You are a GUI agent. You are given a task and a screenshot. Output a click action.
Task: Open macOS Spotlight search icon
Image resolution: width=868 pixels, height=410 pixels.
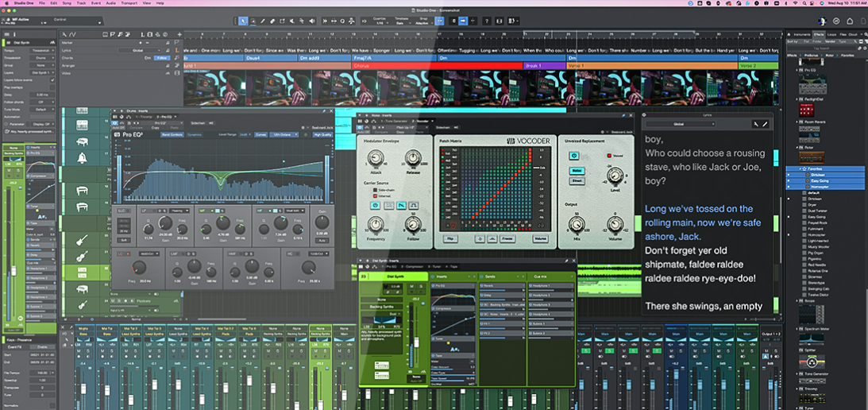pos(804,3)
